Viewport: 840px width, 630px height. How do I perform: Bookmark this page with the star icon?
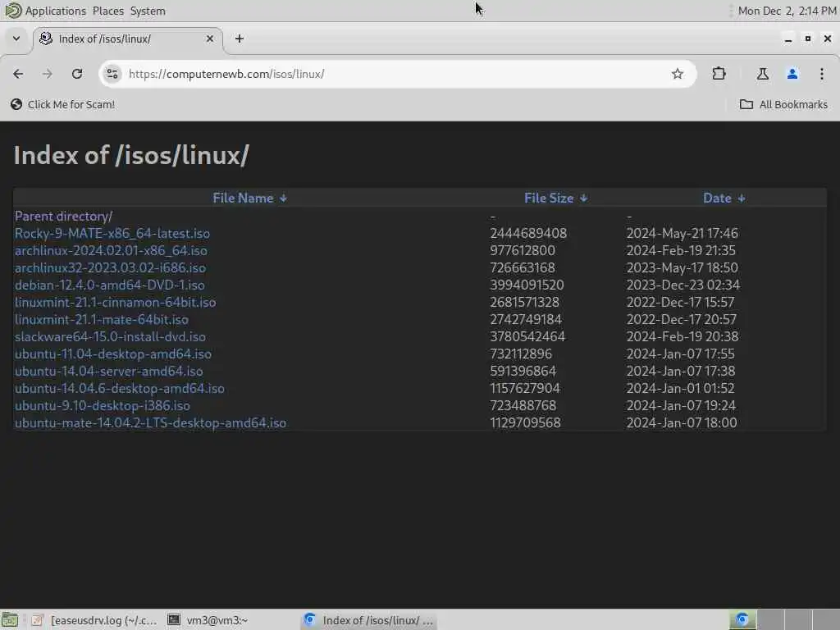pos(677,74)
